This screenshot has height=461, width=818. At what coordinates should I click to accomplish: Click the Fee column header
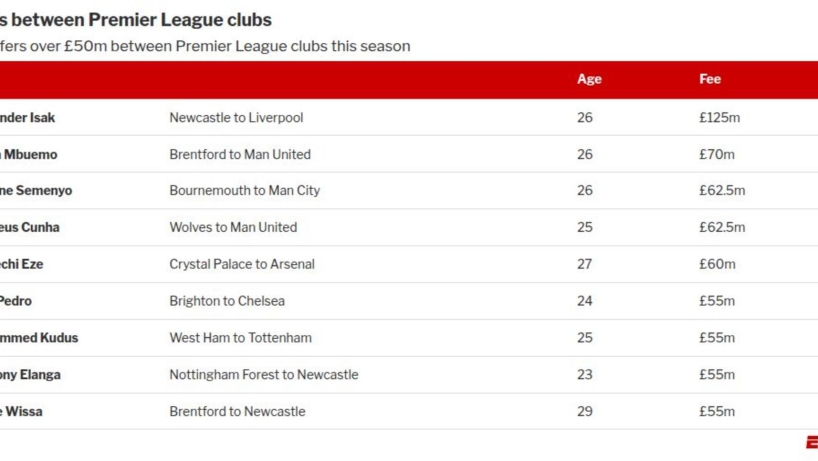tap(710, 79)
